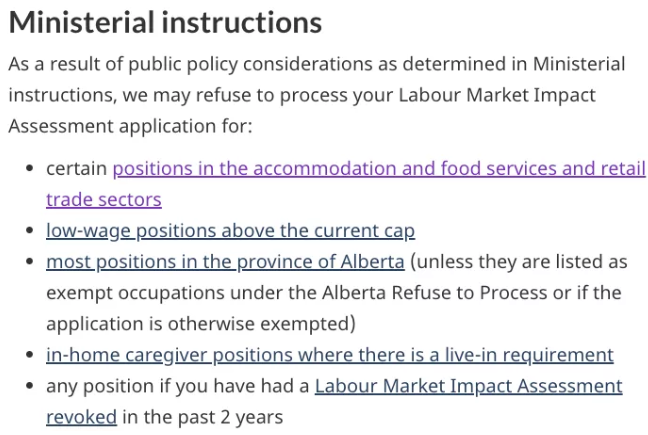This screenshot has height=435, width=648.
Task: Click intro line starting "As a result of public policy"
Action: point(316,64)
